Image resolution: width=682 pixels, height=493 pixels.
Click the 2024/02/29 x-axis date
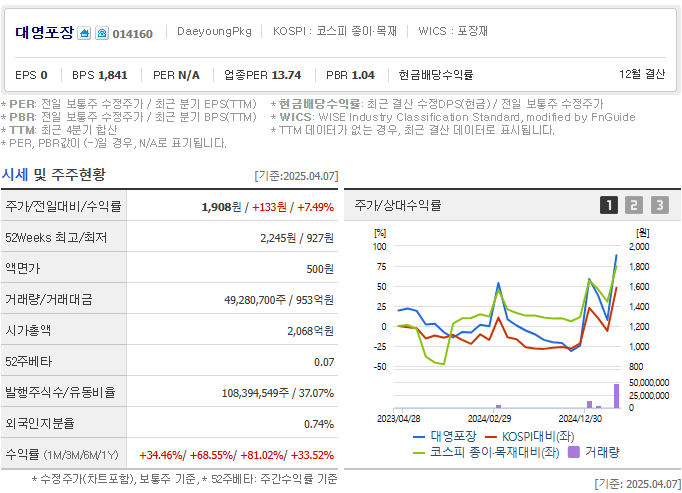coord(489,419)
